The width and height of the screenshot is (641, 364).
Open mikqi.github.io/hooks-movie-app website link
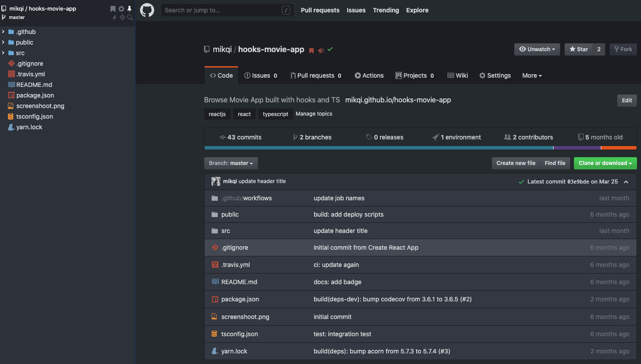(x=398, y=100)
